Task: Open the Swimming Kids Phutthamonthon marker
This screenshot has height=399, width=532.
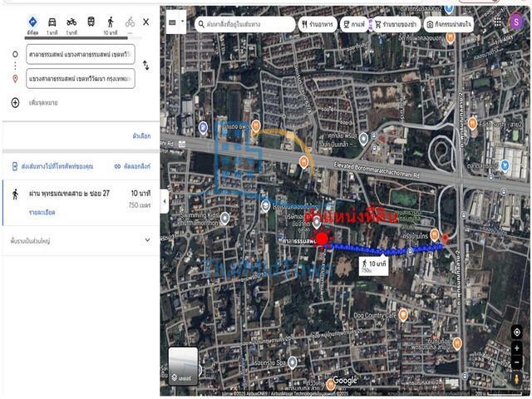Action: pyautogui.click(x=224, y=219)
